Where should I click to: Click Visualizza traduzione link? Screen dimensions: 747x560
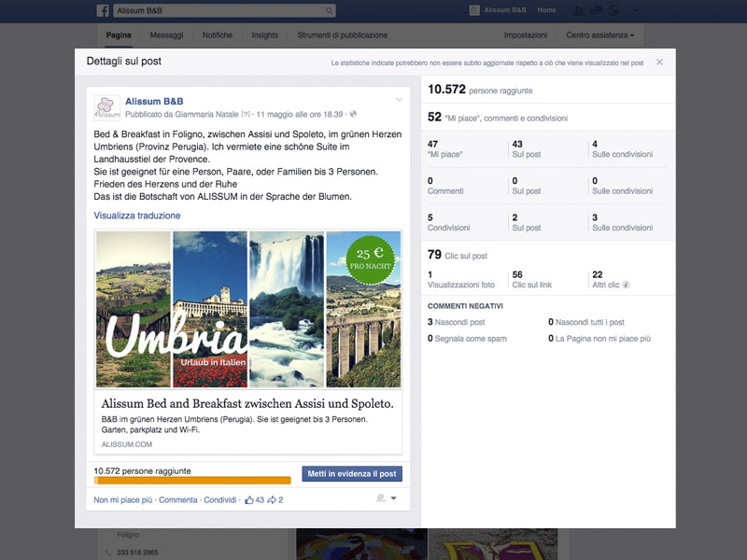[137, 216]
